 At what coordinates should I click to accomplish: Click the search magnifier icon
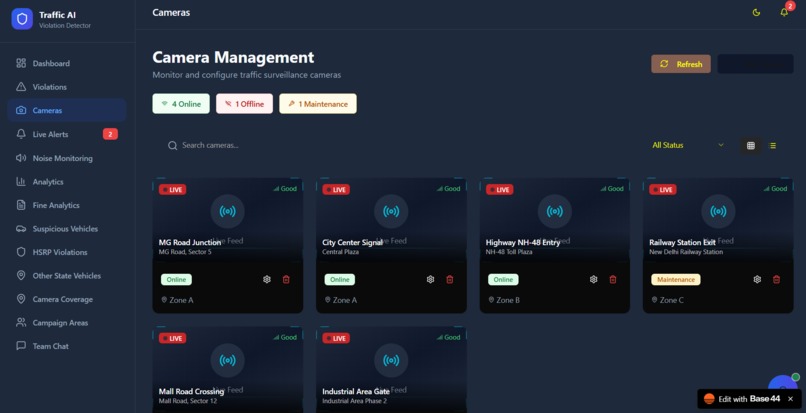pos(173,146)
